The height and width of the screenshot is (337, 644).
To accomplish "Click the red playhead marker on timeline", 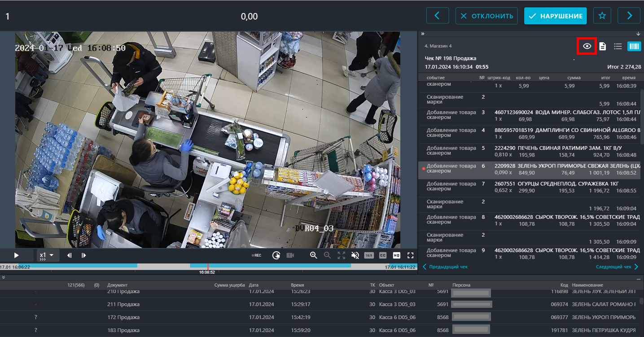I will point(207,266).
